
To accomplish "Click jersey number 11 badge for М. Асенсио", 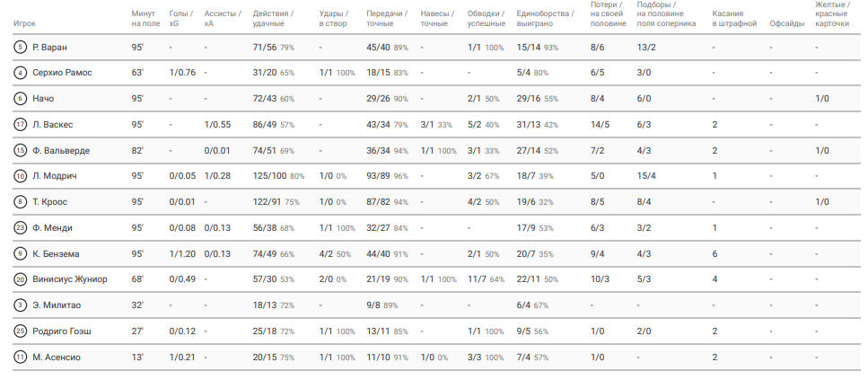I will click(20, 358).
